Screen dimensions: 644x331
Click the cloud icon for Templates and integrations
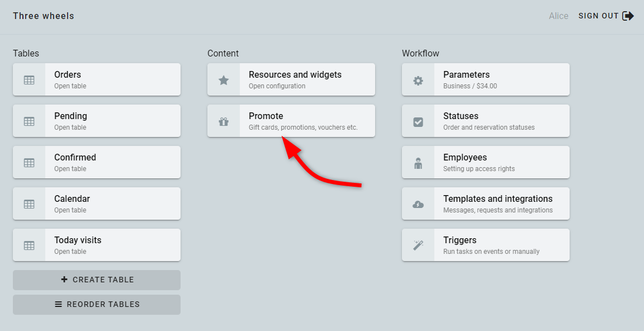tap(418, 205)
